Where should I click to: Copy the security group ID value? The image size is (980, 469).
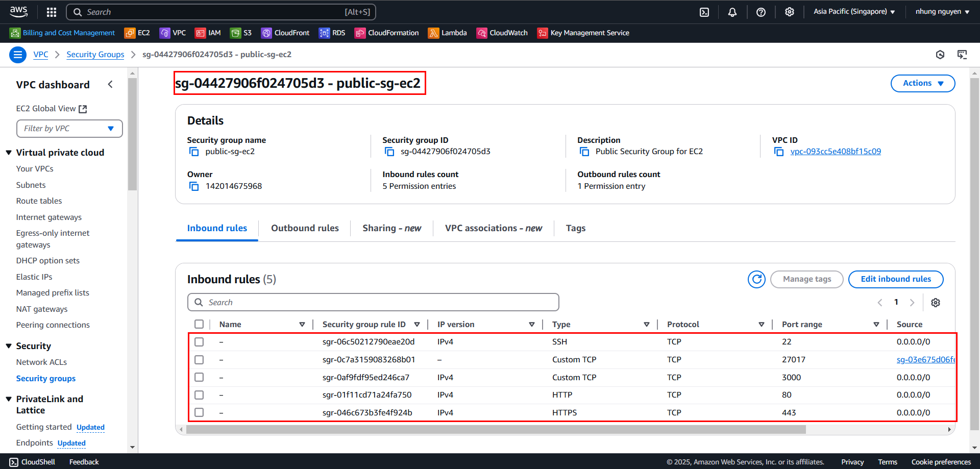point(389,152)
